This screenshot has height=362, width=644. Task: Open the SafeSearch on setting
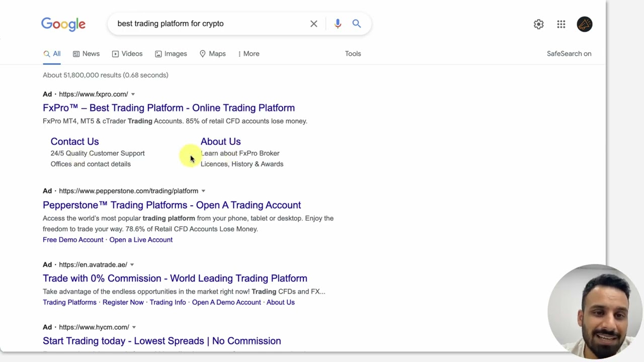tap(569, 54)
